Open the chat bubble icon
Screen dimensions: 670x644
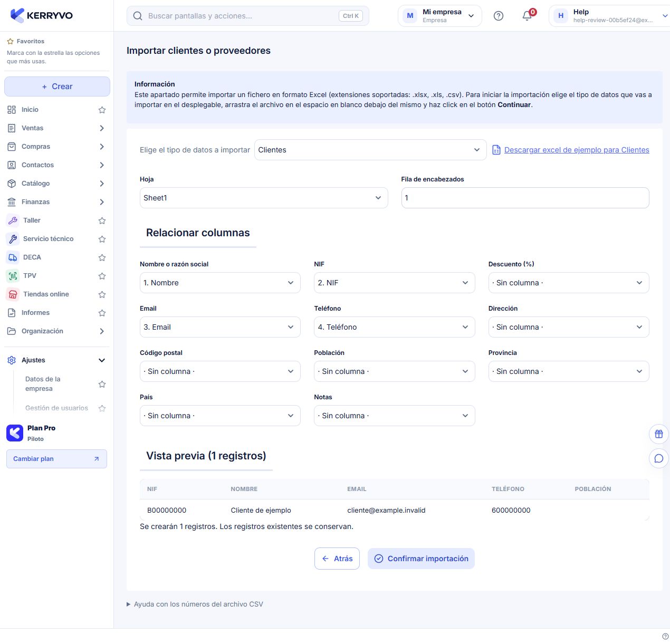point(658,458)
